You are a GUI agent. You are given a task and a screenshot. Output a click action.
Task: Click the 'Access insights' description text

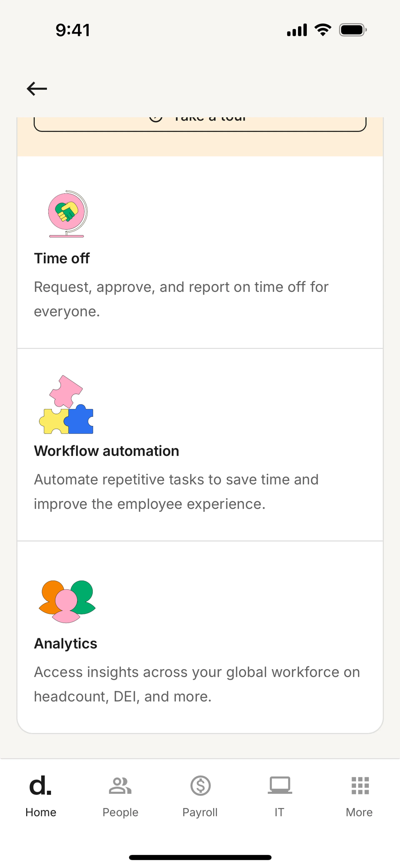[x=197, y=684]
